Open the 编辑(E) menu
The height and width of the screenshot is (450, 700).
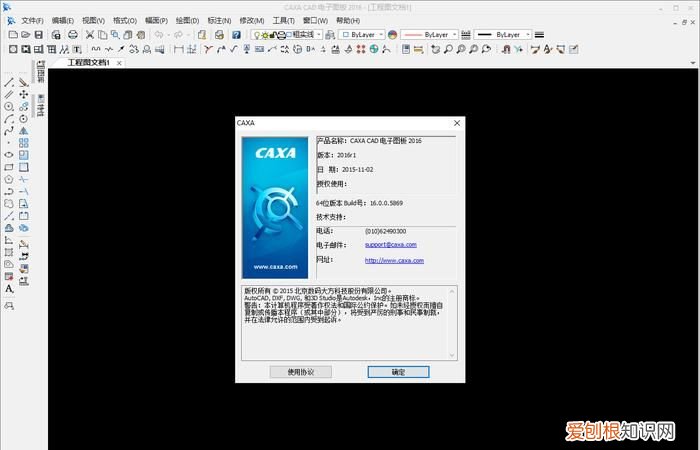click(x=62, y=21)
